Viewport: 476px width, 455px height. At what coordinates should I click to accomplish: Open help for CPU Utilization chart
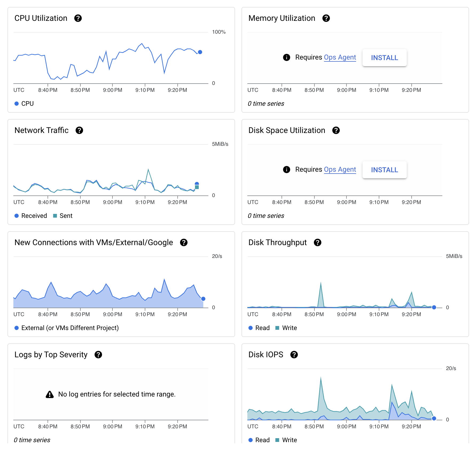coord(78,18)
